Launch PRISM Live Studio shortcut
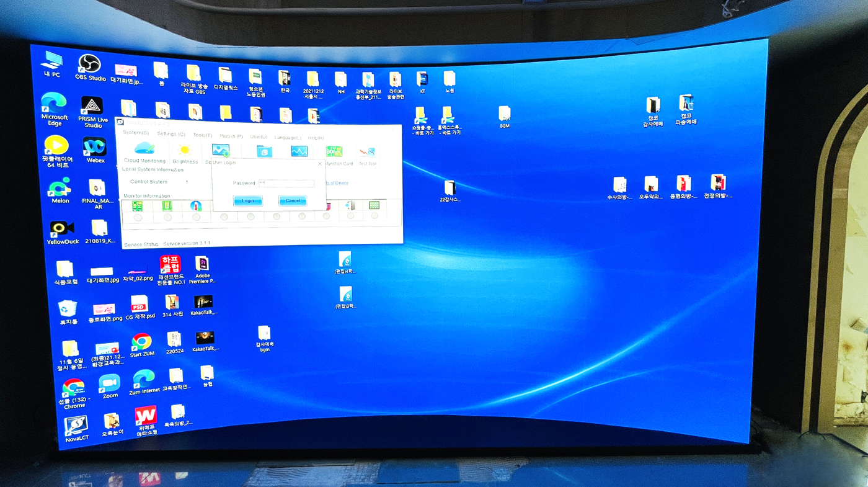The image size is (868, 487). click(92, 107)
